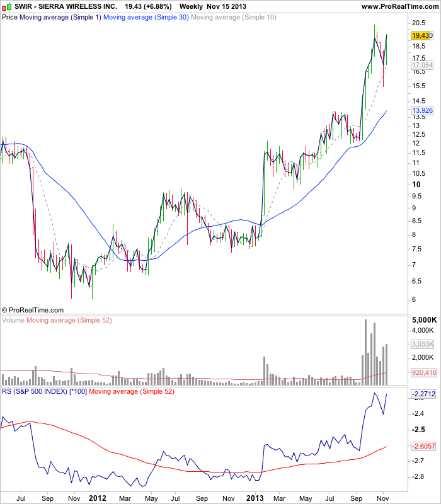This screenshot has height=504, width=441.
Task: Click the candlestick icon beside SWIR title
Action: coord(6,6)
